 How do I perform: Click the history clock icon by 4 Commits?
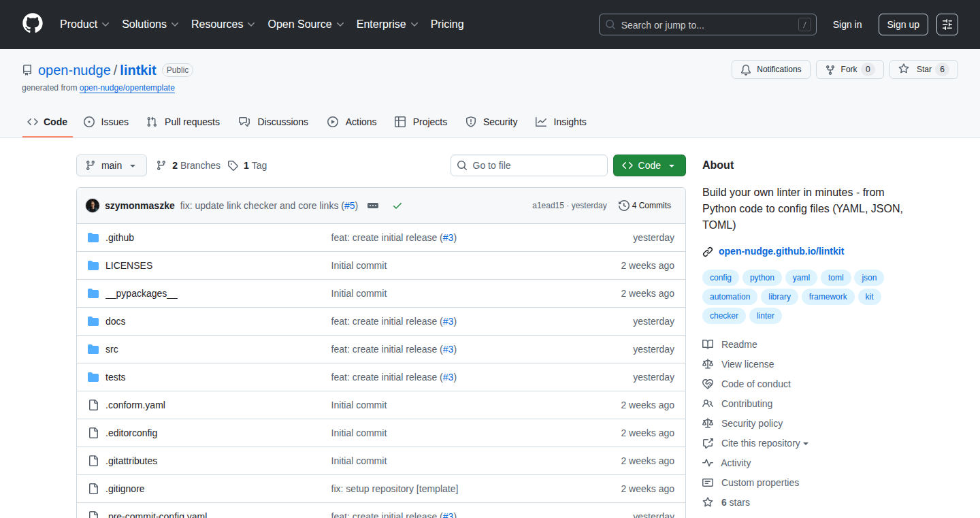point(623,206)
